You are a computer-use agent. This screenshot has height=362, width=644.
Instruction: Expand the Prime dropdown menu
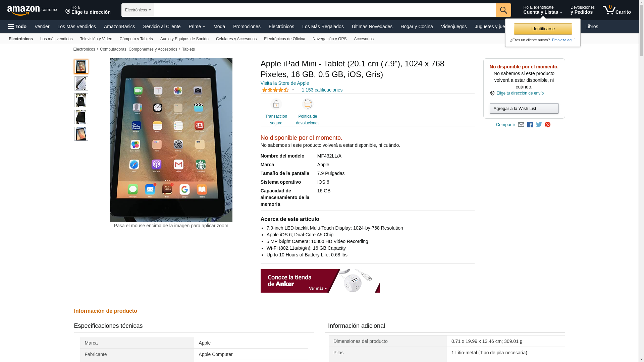[x=197, y=26]
